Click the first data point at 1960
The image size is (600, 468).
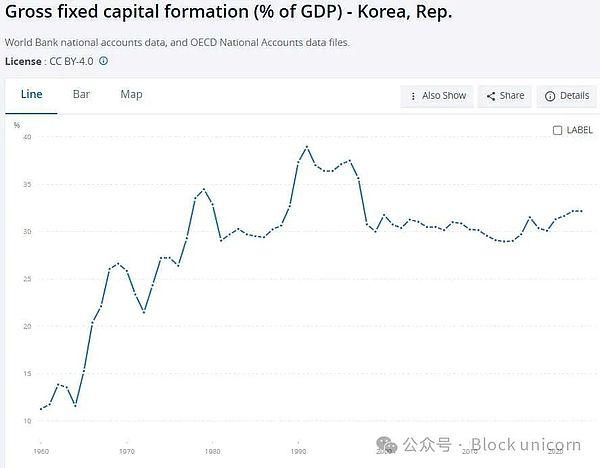(41, 409)
